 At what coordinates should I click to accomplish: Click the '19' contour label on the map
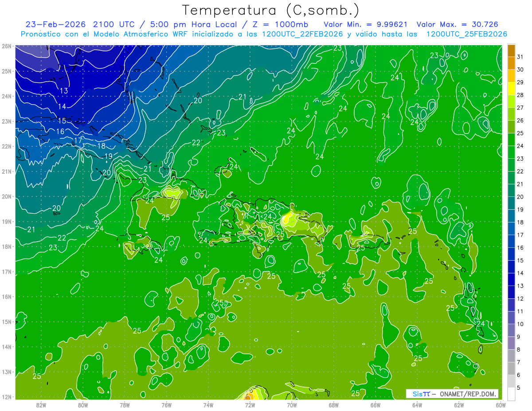109,156
